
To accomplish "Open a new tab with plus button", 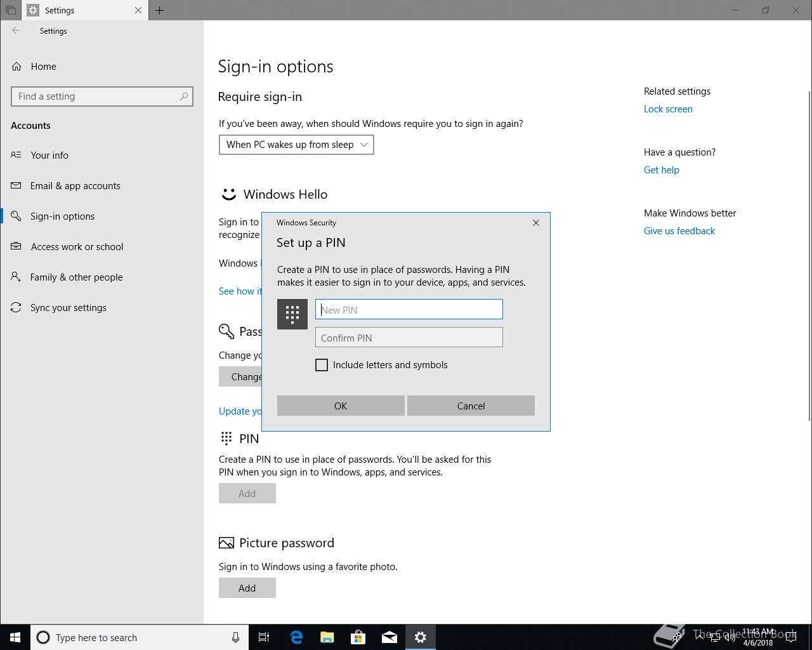I will pyautogui.click(x=159, y=10).
